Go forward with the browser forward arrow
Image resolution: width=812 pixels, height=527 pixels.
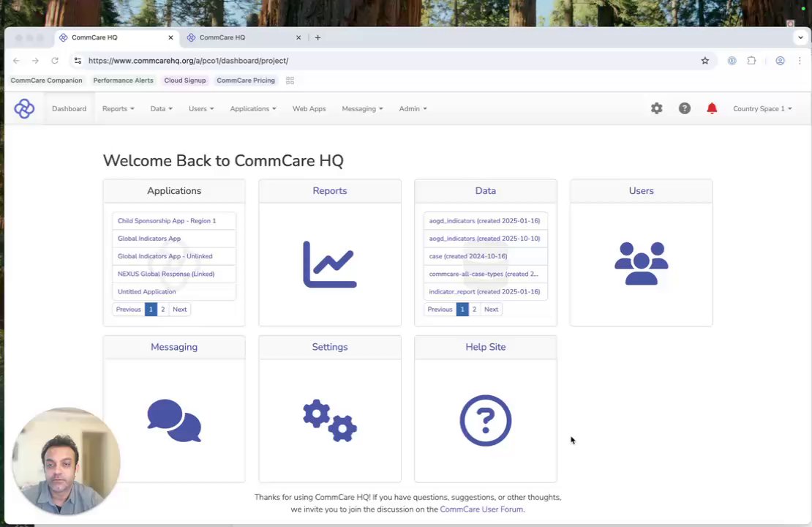[35, 61]
